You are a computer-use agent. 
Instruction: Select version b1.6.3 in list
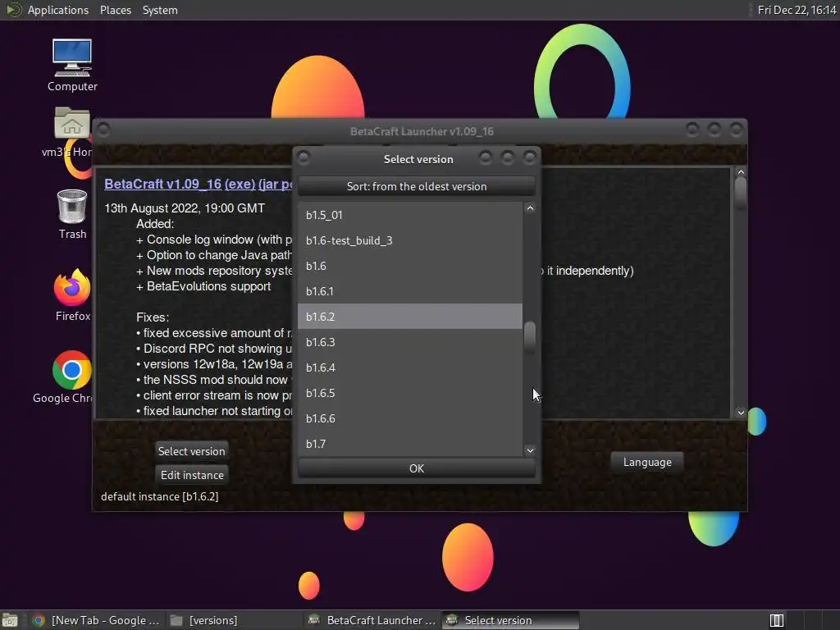[410, 342]
